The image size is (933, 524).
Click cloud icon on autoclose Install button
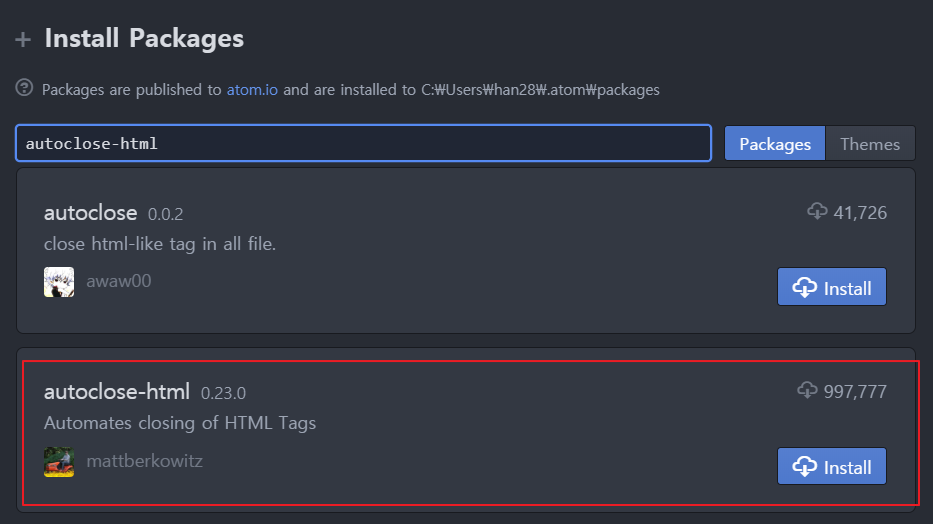[x=804, y=288]
